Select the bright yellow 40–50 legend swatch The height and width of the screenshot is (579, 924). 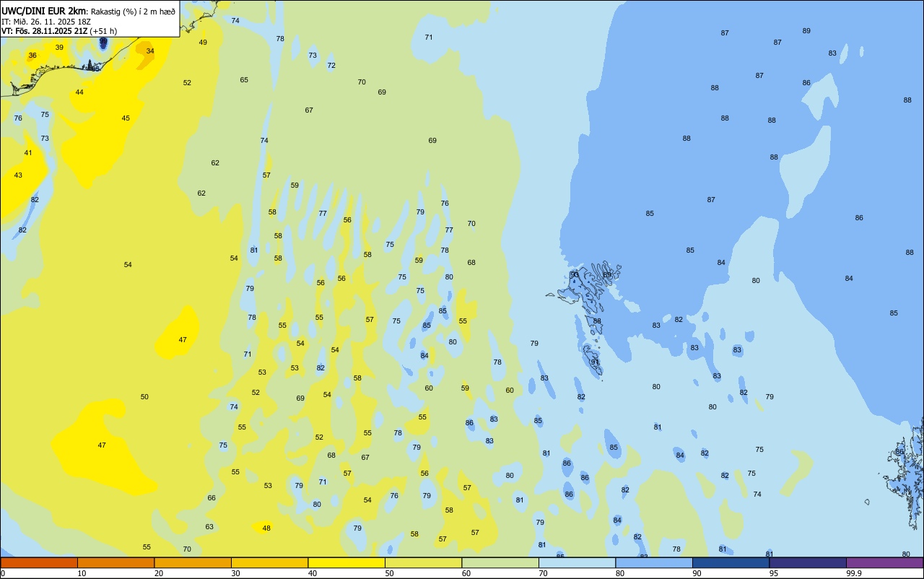(x=346, y=562)
